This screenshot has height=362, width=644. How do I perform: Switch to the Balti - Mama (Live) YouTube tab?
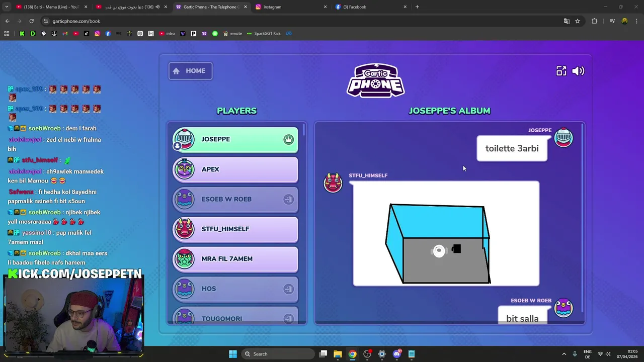coord(52,7)
